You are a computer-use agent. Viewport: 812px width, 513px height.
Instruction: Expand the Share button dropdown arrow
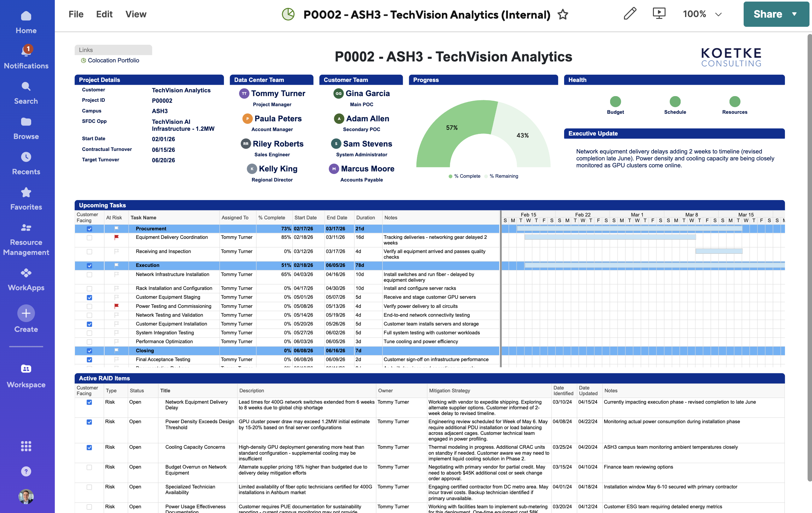coord(795,14)
